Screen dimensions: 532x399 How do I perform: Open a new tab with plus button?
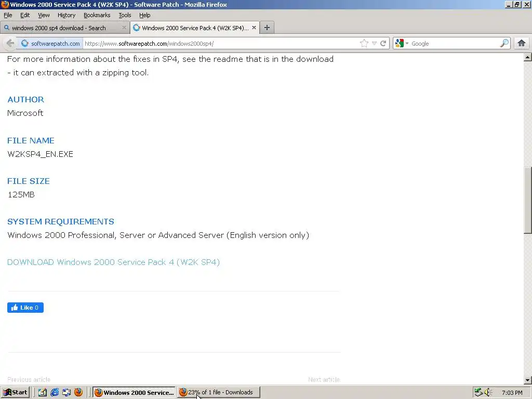point(267,28)
